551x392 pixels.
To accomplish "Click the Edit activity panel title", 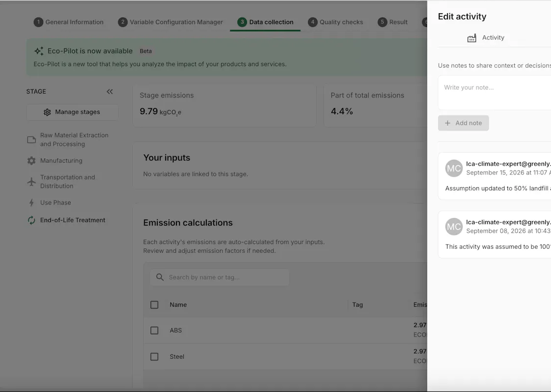I will pyautogui.click(x=462, y=17).
